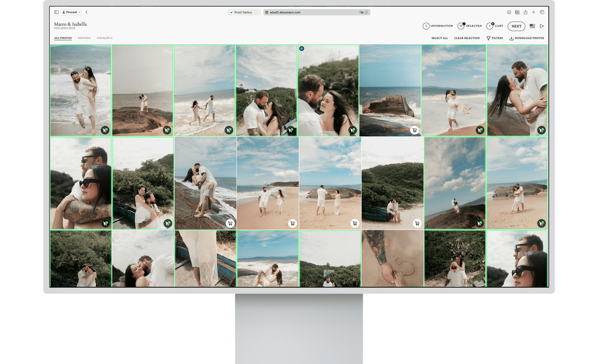
Task: Open the Information panel icon
Action: point(426,26)
